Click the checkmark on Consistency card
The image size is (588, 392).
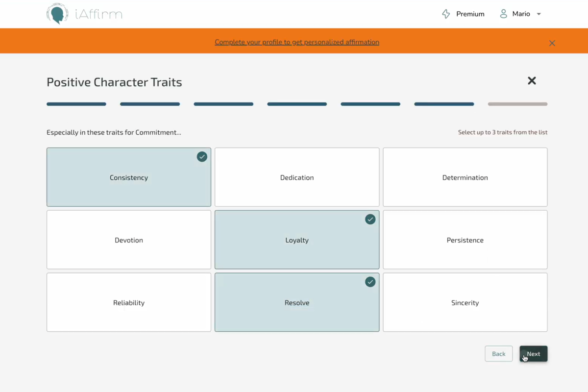pos(202,157)
